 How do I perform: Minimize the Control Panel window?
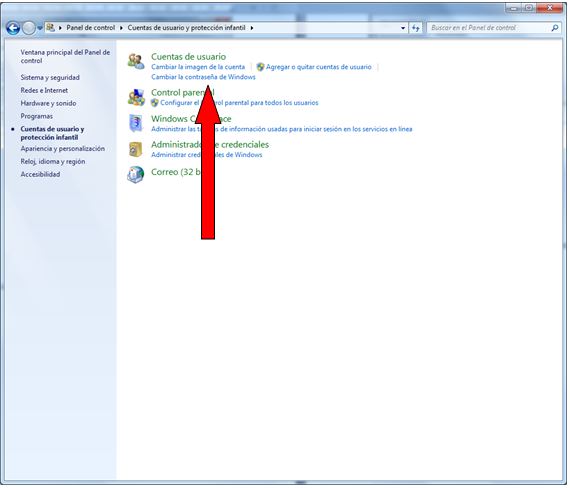(x=513, y=7)
